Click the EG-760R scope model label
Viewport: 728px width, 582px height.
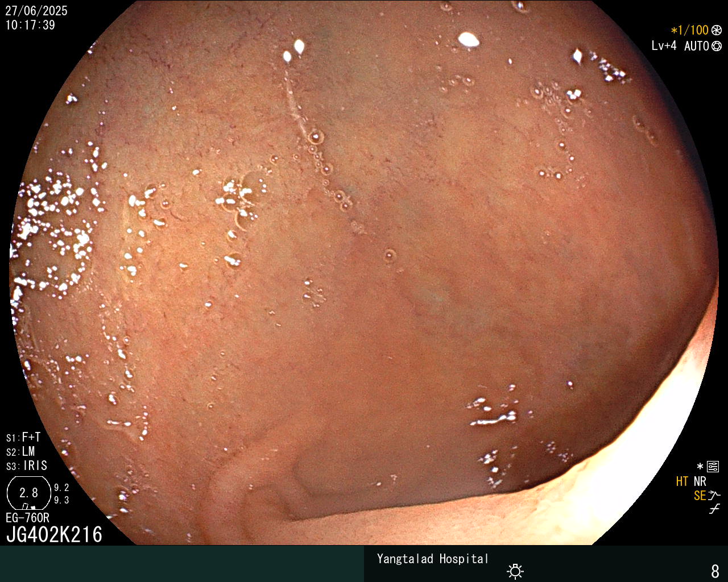point(27,518)
